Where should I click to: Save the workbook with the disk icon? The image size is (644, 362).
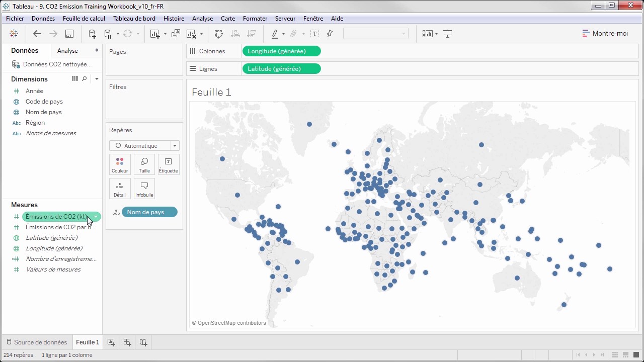tap(69, 34)
